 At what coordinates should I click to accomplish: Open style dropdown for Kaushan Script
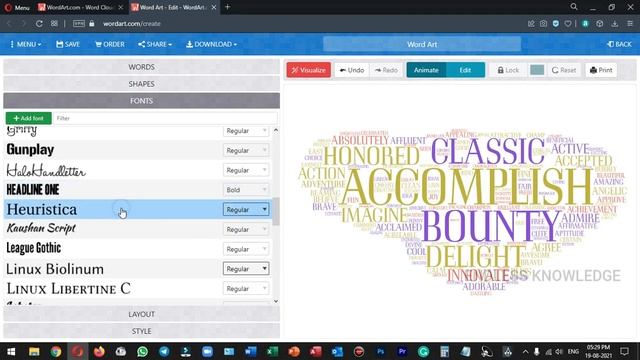tap(246, 229)
